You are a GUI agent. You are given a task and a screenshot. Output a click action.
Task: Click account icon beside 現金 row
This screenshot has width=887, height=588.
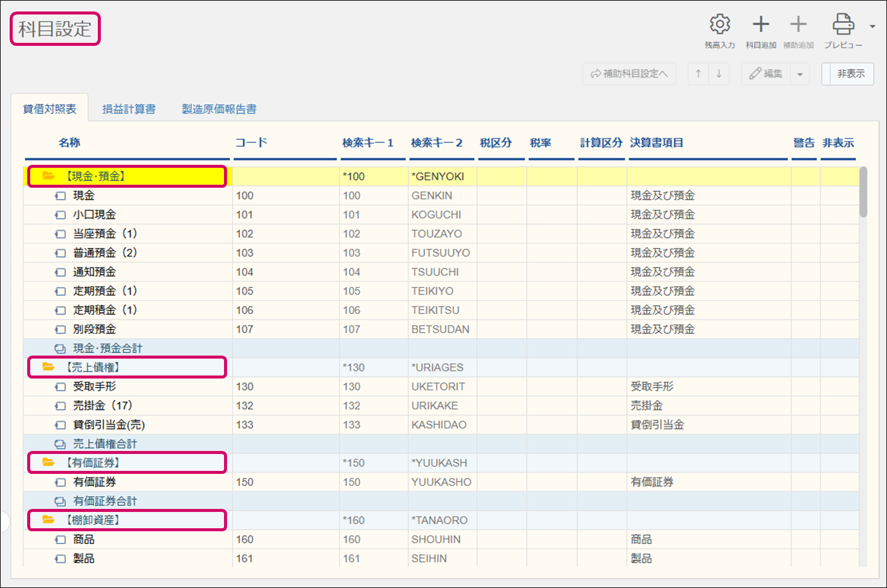tap(60, 196)
